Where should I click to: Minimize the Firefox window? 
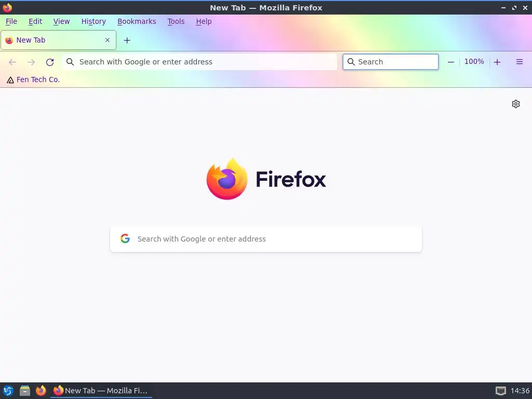tap(503, 7)
